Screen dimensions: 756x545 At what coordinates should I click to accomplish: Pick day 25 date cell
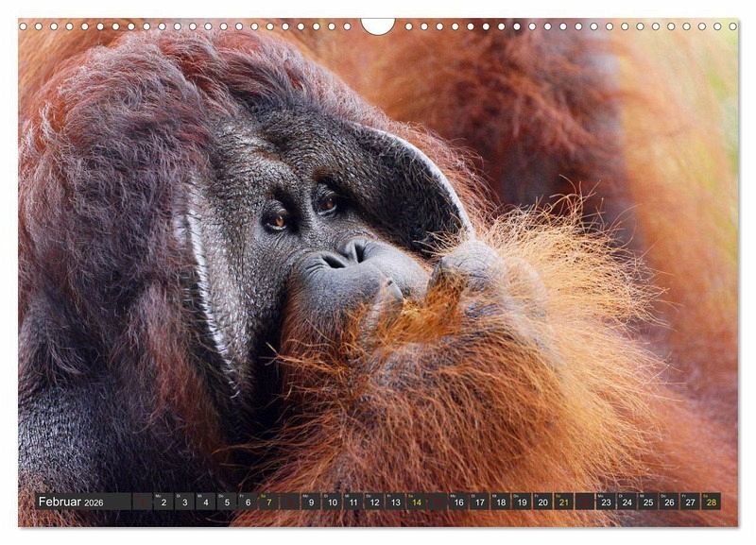tap(648, 502)
